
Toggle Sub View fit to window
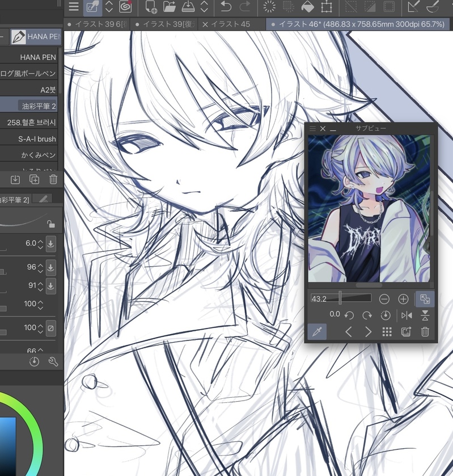point(425,299)
